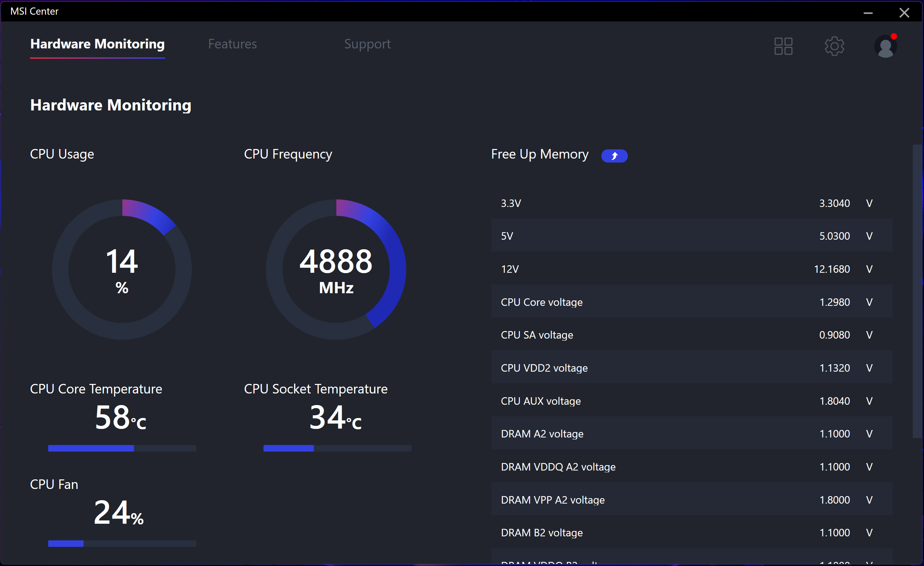The width and height of the screenshot is (924, 566).
Task: Click the CPU Core Temperature progress bar
Action: (122, 448)
